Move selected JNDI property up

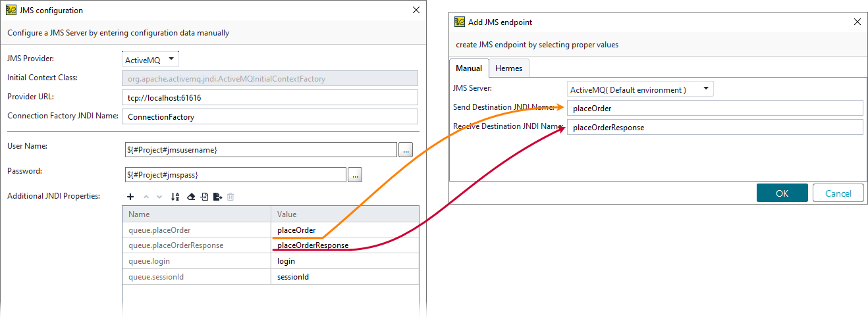point(146,197)
